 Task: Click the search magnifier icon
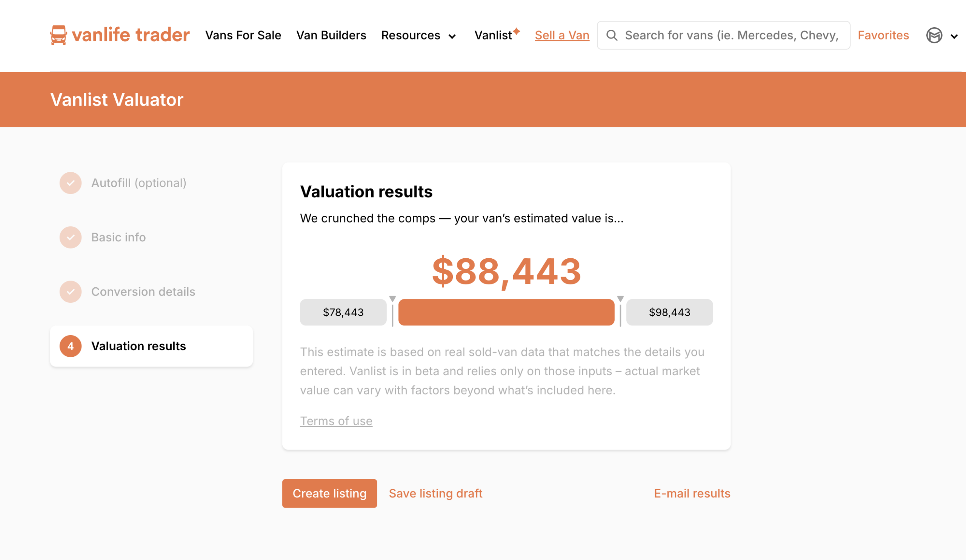pos(612,35)
